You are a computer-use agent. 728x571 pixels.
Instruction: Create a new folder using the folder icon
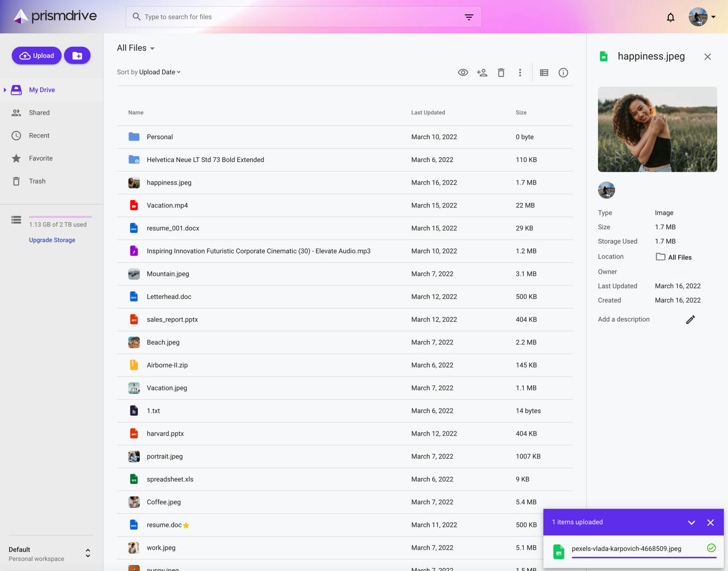tap(77, 55)
